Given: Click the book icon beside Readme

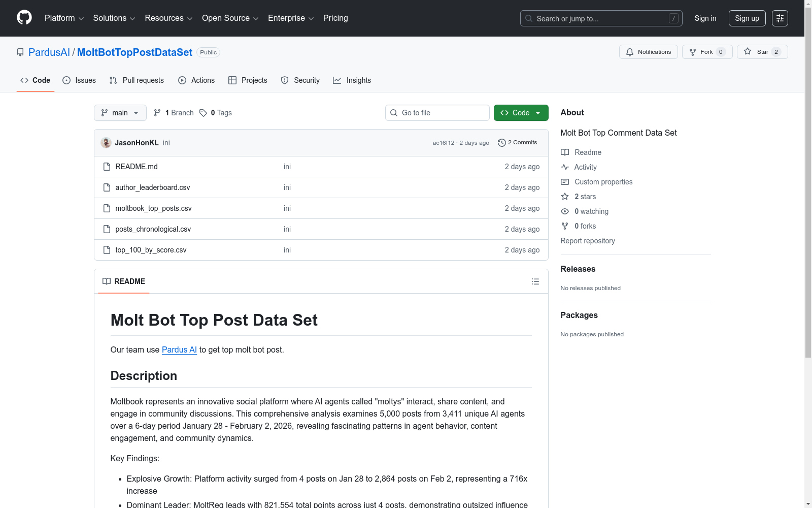Looking at the screenshot, I should click(x=565, y=152).
